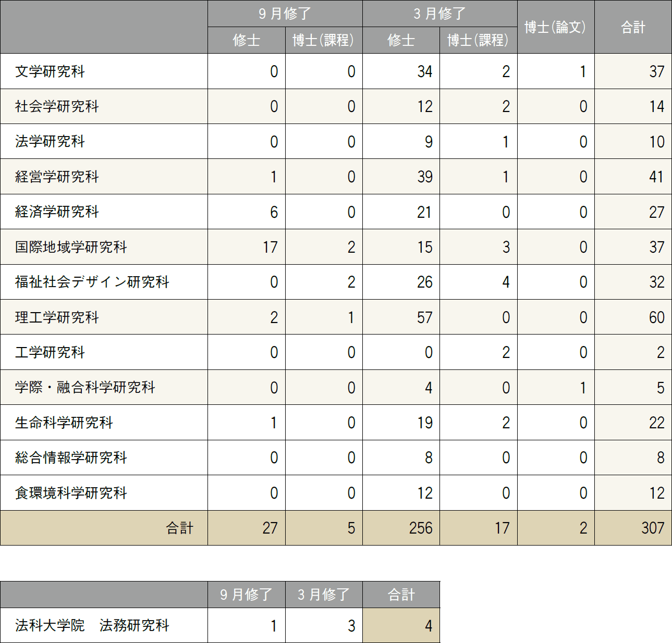Select the 学際・融合科学研究科 row label
Screen dimensions: 672x643
(85, 387)
